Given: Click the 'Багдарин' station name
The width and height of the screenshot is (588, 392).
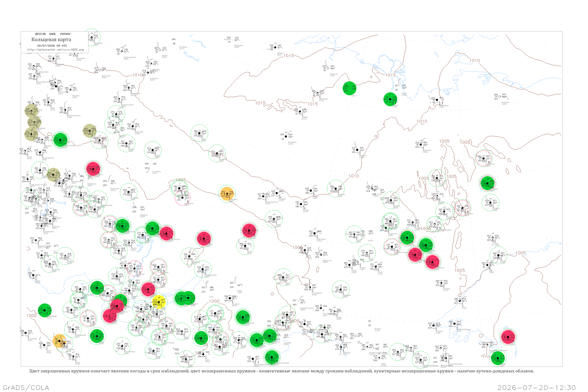Looking at the screenshot, I should [x=236, y=304].
